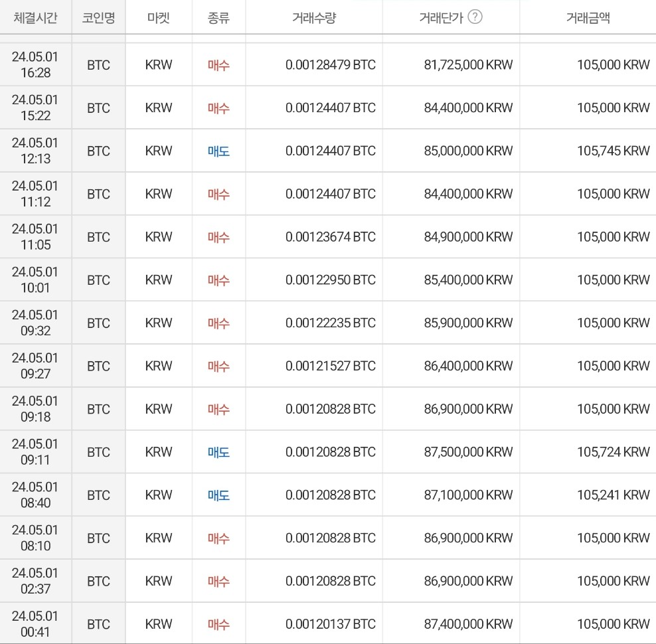Select the 105,724 KRW trade amount

point(614,452)
